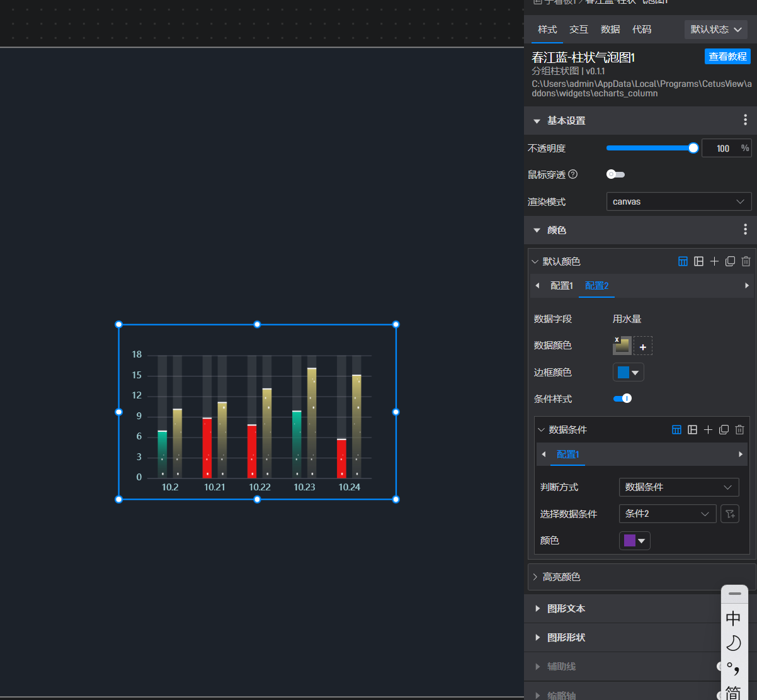Add another data color with plus box

point(643,346)
